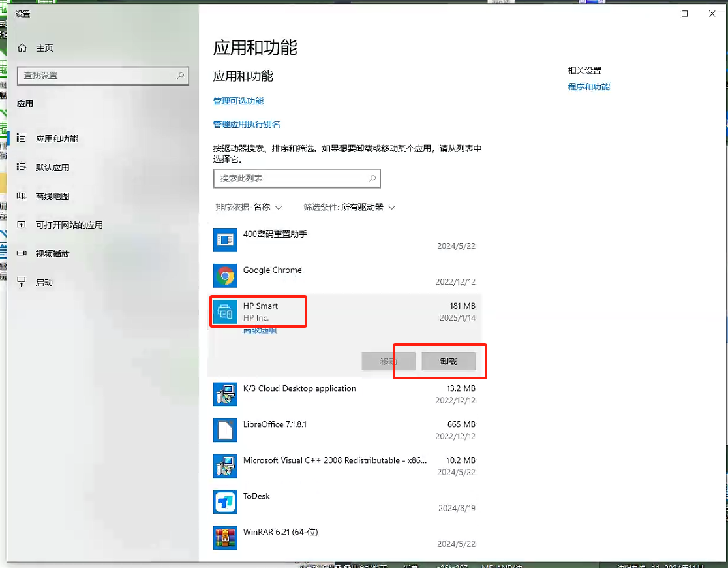This screenshot has width=728, height=568.
Task: Select the 默认应用 sidebar icon
Action: coord(22,167)
